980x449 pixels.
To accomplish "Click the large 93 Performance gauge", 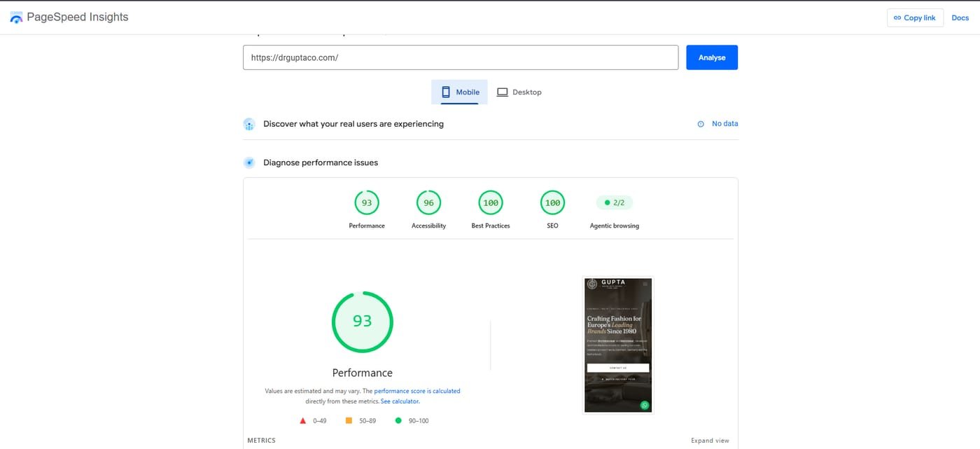I will 362,322.
